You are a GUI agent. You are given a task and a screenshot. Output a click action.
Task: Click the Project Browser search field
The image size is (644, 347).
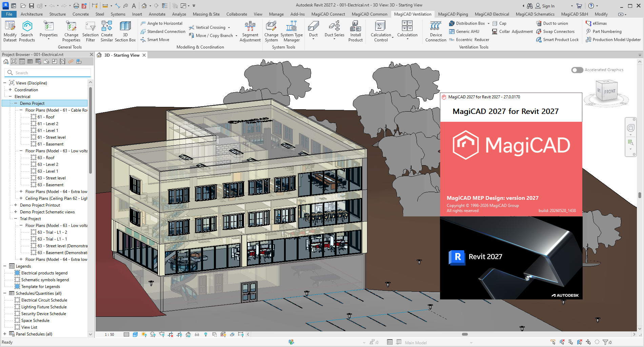pos(47,73)
